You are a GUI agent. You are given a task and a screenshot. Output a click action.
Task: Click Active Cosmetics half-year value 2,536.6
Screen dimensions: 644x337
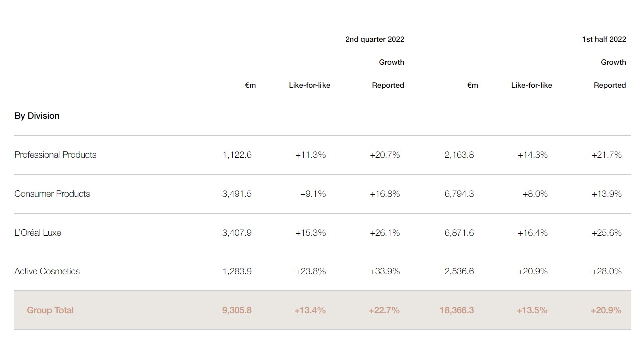pos(459,271)
